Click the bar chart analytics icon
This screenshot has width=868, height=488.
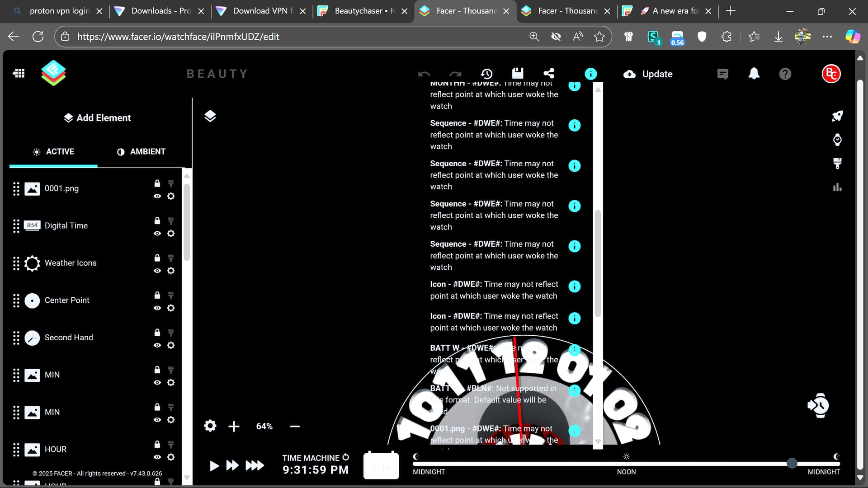click(x=837, y=187)
